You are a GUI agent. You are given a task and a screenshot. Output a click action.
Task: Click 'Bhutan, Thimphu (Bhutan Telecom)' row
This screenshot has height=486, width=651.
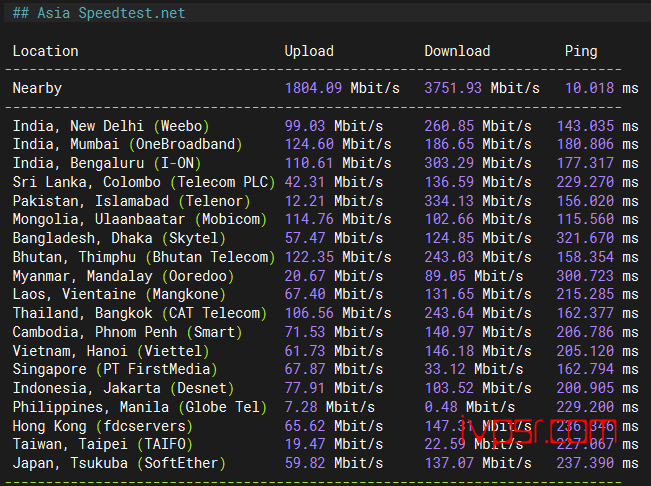click(144, 257)
